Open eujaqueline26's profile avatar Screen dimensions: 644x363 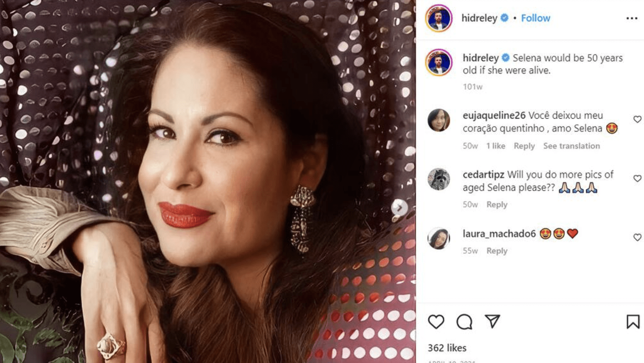[438, 120]
